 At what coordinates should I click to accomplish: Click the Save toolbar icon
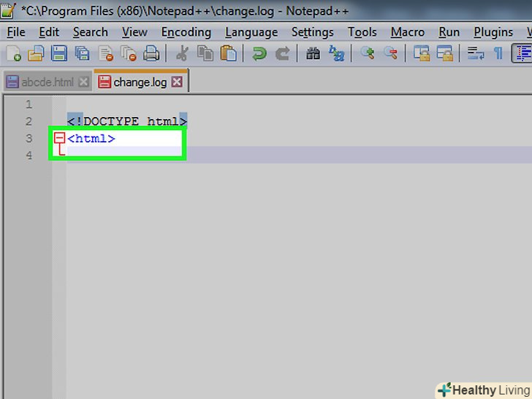[59, 53]
